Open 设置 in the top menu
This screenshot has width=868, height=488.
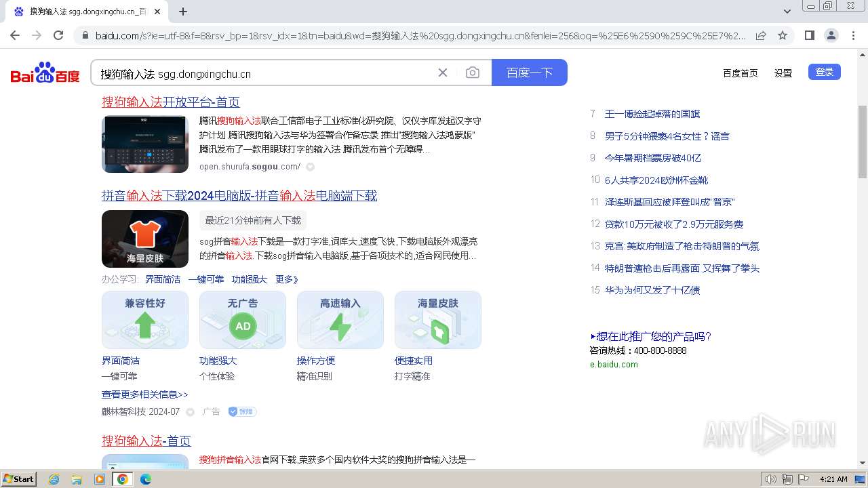pos(783,73)
